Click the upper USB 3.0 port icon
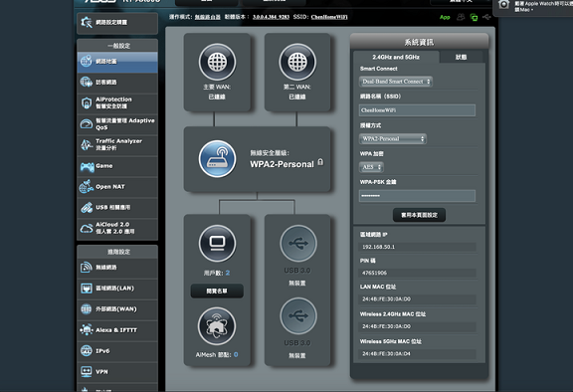 pos(298,244)
